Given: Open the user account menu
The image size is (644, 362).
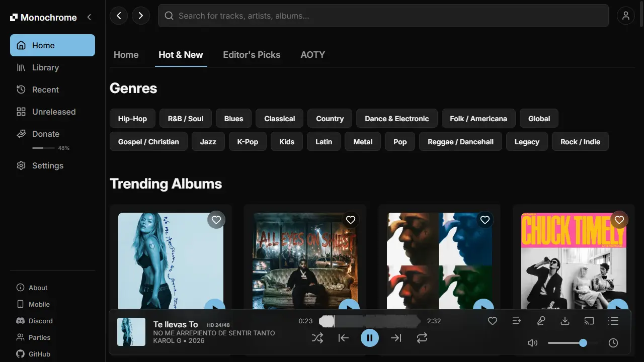Looking at the screenshot, I should pyautogui.click(x=626, y=16).
